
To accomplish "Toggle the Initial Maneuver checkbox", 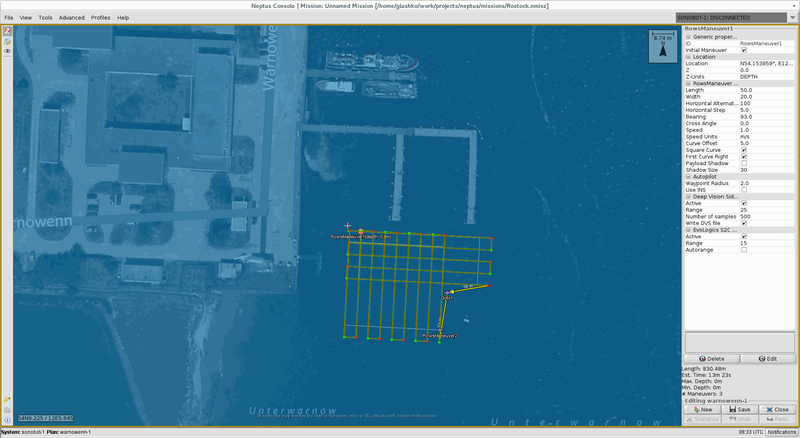I will click(x=743, y=50).
